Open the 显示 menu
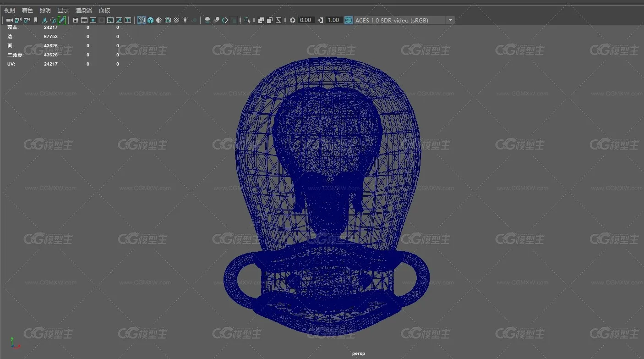Viewport: 644px width, 359px height. point(63,10)
